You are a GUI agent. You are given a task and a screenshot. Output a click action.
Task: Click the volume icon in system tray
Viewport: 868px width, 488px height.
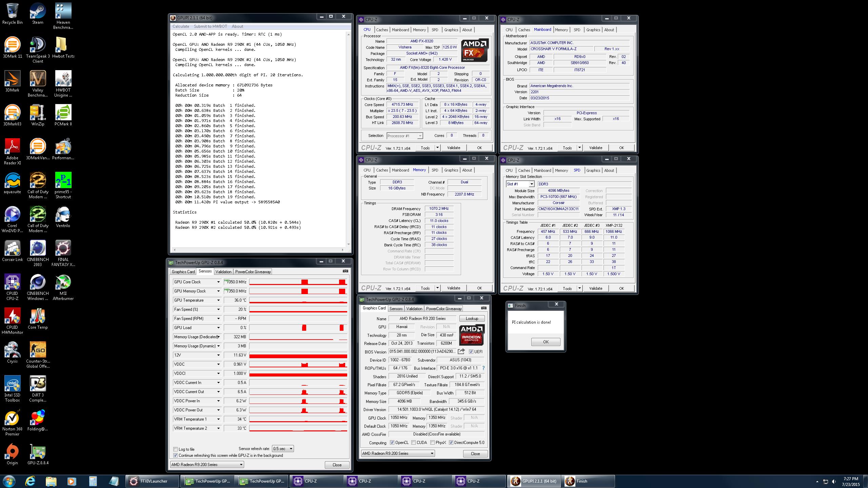click(834, 482)
